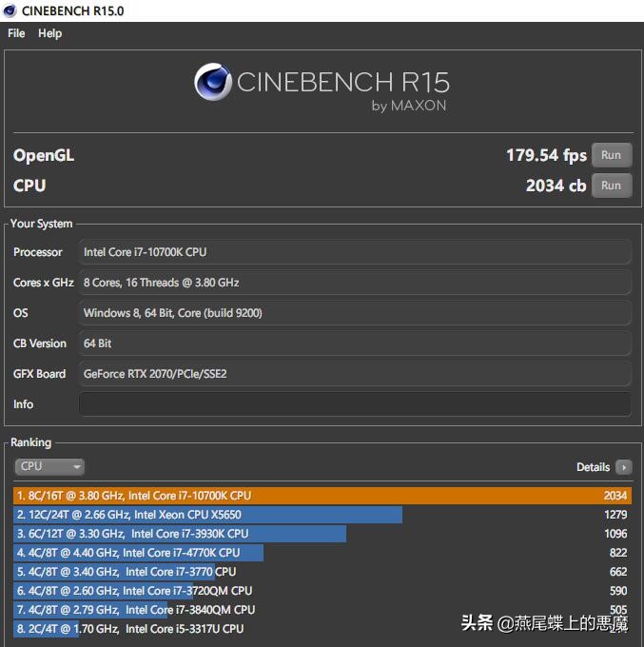Expand the ranking Details arrow
This screenshot has width=644, height=647.
pyautogui.click(x=623, y=467)
